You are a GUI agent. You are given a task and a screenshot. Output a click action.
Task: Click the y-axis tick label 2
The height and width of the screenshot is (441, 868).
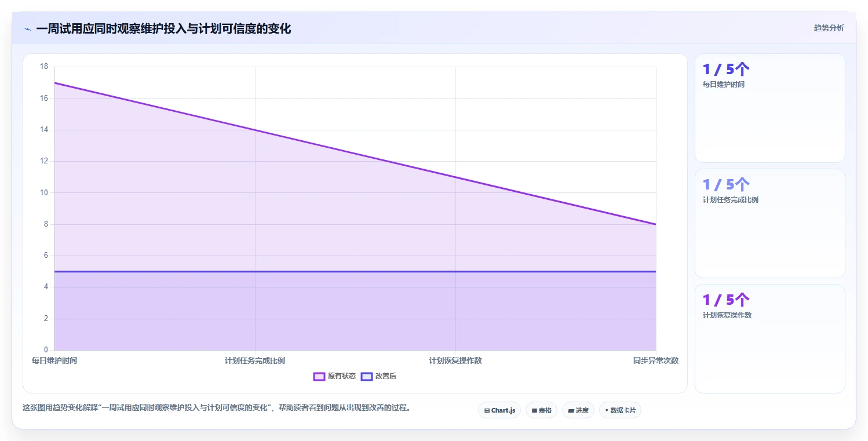(x=46, y=319)
